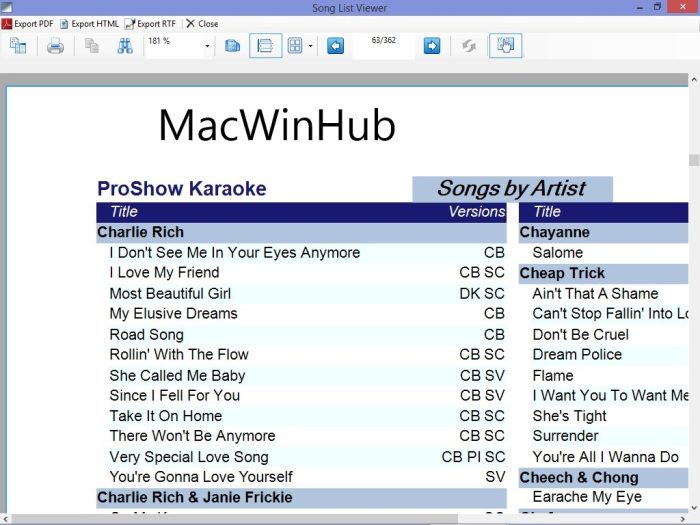Click 'She Called Me Baby' row
Image resolution: width=700 pixels, height=525 pixels.
point(301,375)
